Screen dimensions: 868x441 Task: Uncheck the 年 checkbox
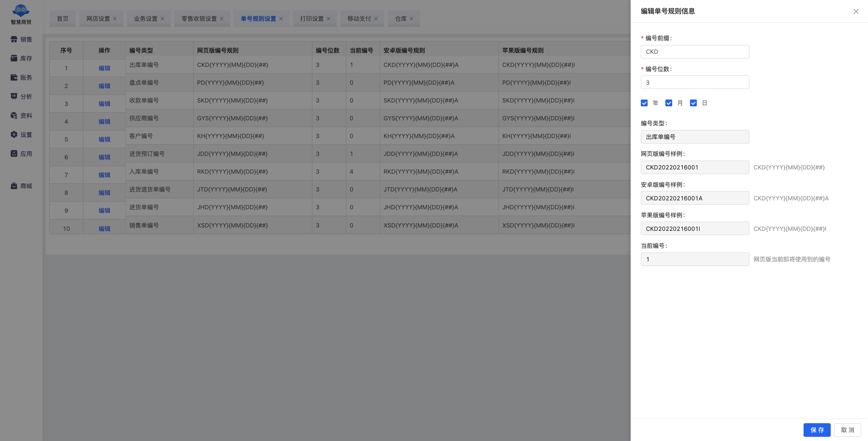click(x=644, y=103)
